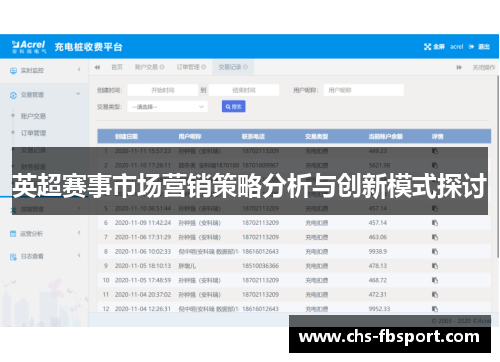This screenshot has height=362, width=500.
Task: Click the date 2020-11-06 10:02:33
Action: (143, 251)
